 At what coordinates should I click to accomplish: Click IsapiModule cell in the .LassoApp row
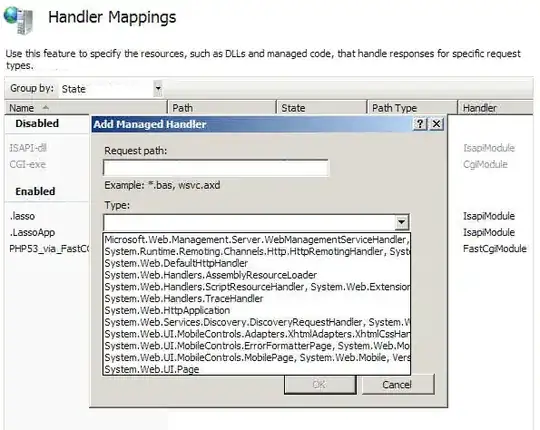[489, 232]
